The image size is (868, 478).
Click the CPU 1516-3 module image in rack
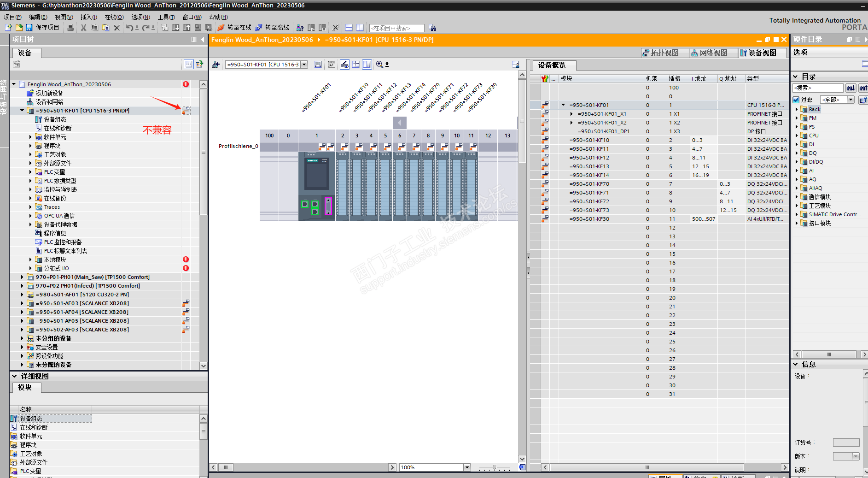pyautogui.click(x=316, y=187)
